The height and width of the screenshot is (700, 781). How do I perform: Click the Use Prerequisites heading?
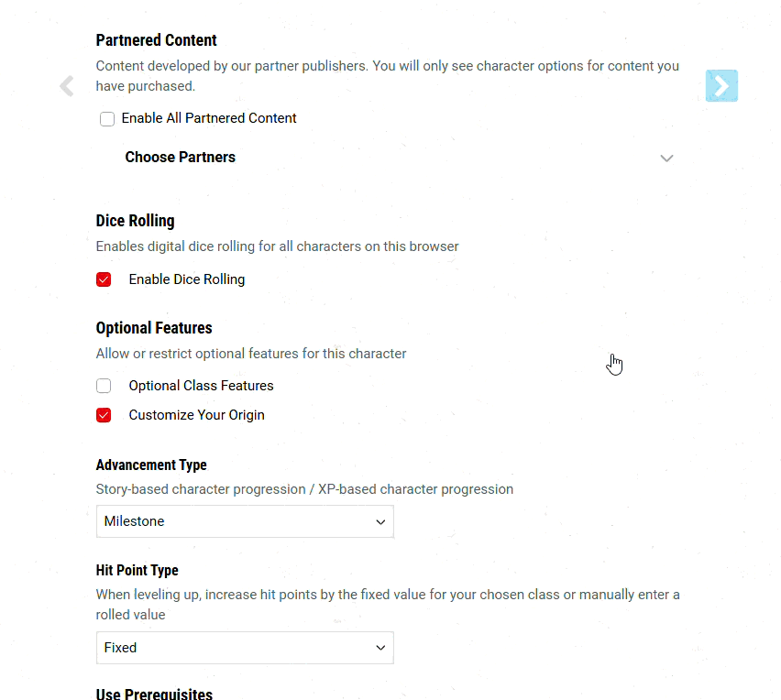pos(154,693)
